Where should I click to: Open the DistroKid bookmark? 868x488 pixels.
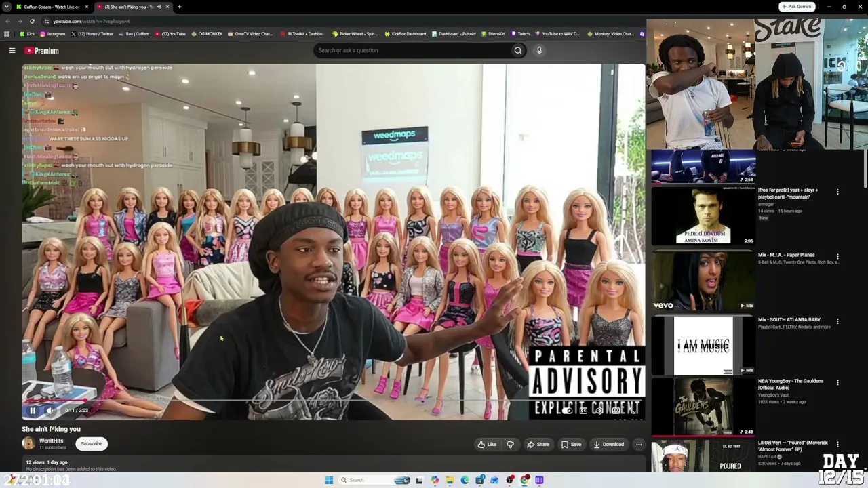(493, 34)
